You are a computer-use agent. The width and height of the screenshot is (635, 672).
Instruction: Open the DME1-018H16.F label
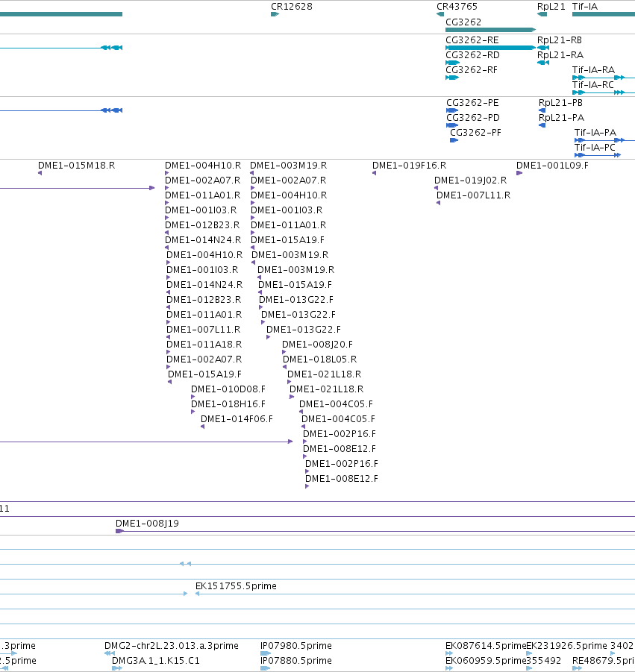228,404
